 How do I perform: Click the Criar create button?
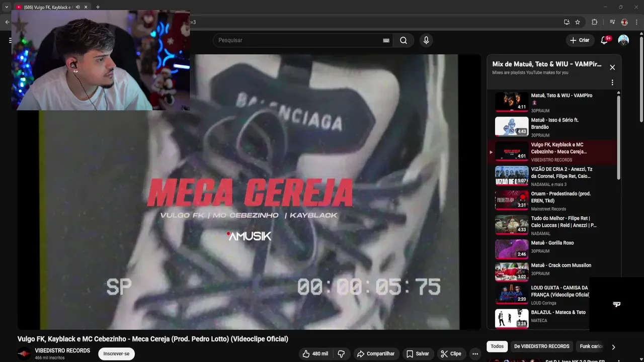580,40
